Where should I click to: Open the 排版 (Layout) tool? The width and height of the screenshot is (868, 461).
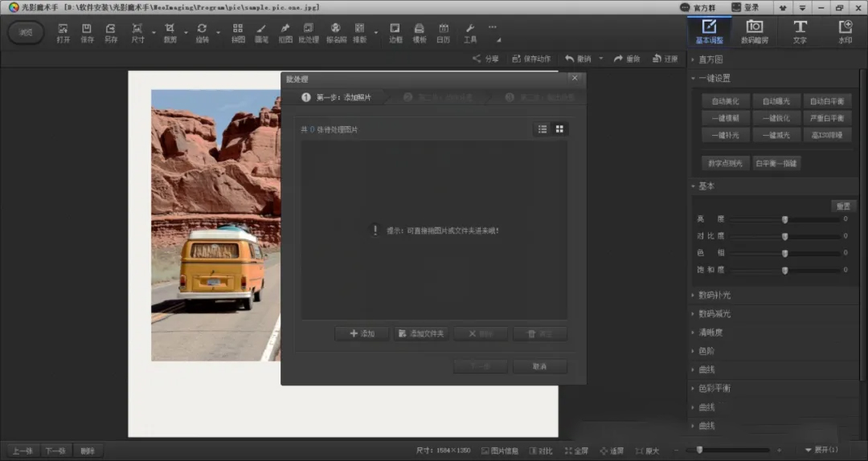coord(360,33)
